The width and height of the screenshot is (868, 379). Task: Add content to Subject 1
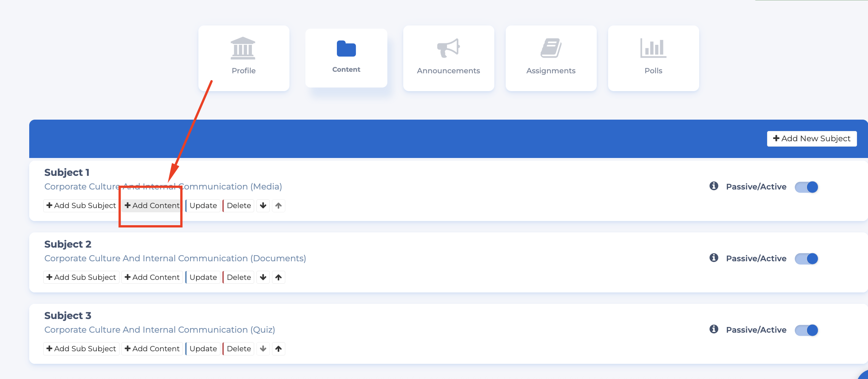(x=152, y=205)
